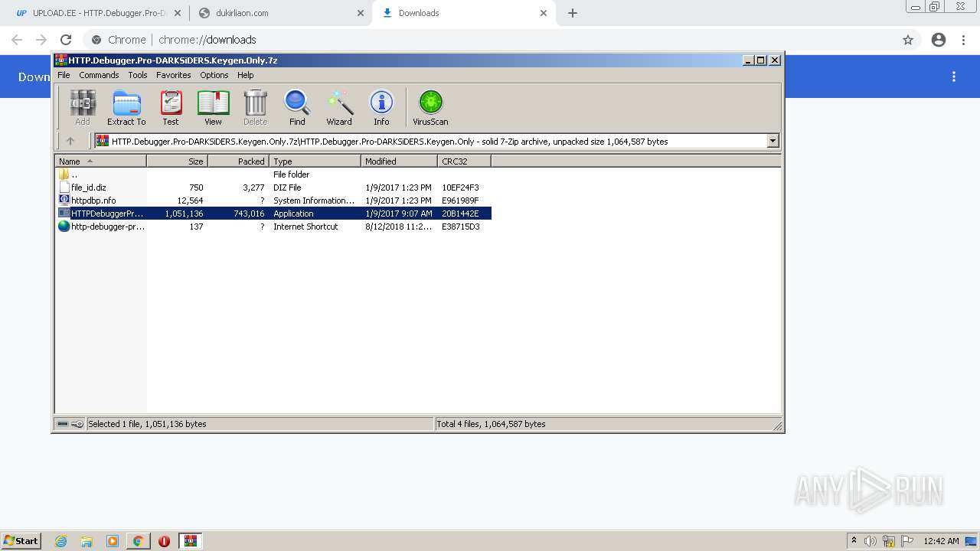The height and width of the screenshot is (551, 980).
Task: Go back in Chrome
Action: point(17,40)
